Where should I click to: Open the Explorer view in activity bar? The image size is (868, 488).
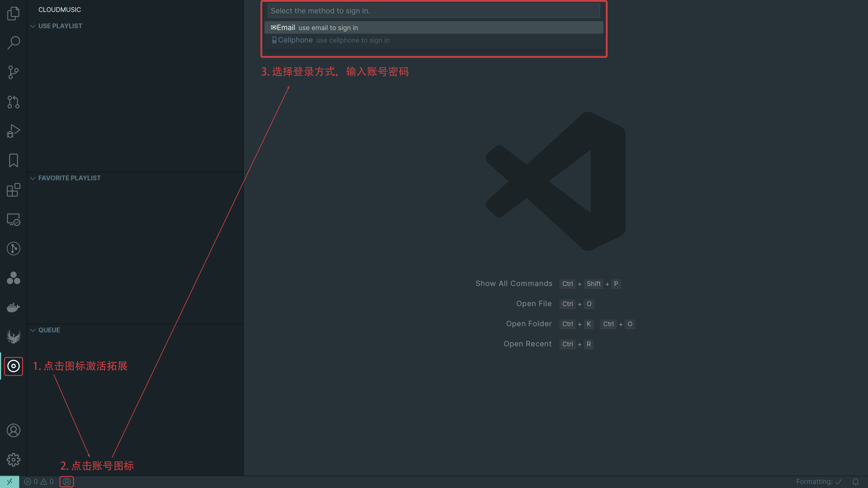14,14
